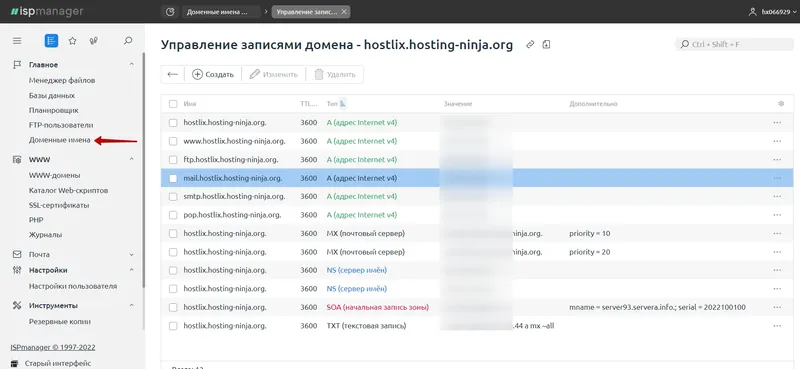Open Каталог Web-скриптов in the sidebar
Screen dimensions: 800x369
click(x=68, y=190)
